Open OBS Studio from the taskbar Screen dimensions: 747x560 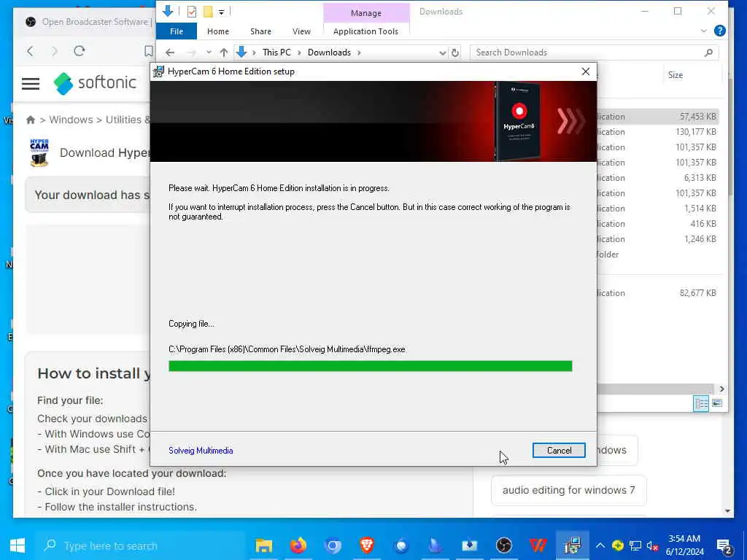click(x=503, y=545)
